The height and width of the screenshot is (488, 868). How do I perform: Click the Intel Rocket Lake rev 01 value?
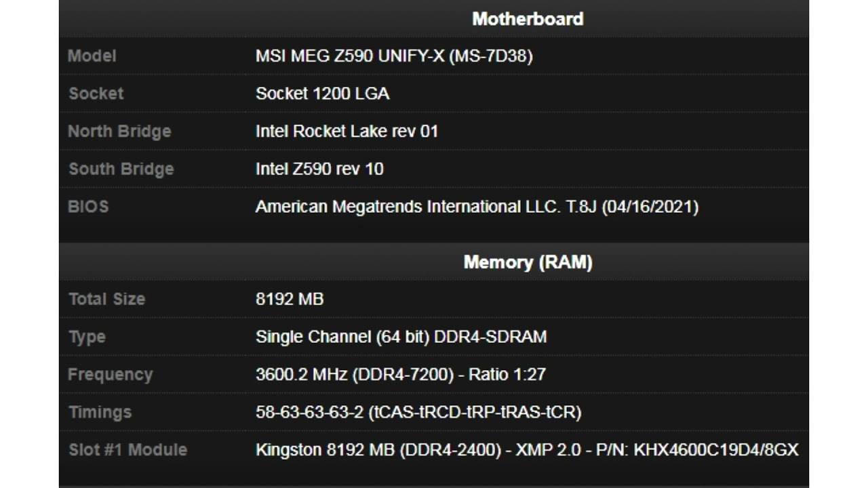(347, 131)
